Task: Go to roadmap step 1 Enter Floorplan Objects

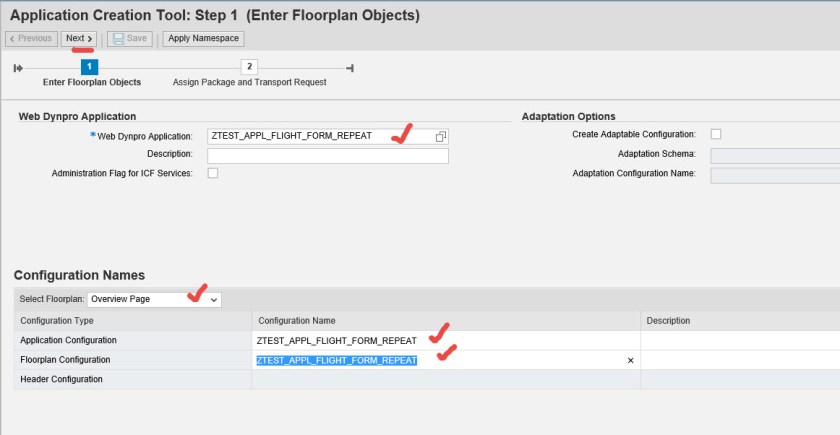Action: pyautogui.click(x=89, y=67)
